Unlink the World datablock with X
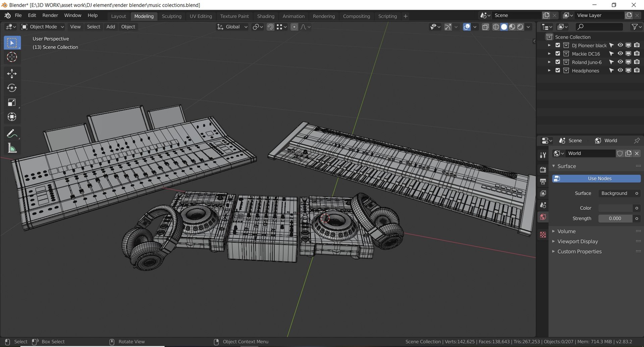Viewport: 644px width, 347px height. 637,153
